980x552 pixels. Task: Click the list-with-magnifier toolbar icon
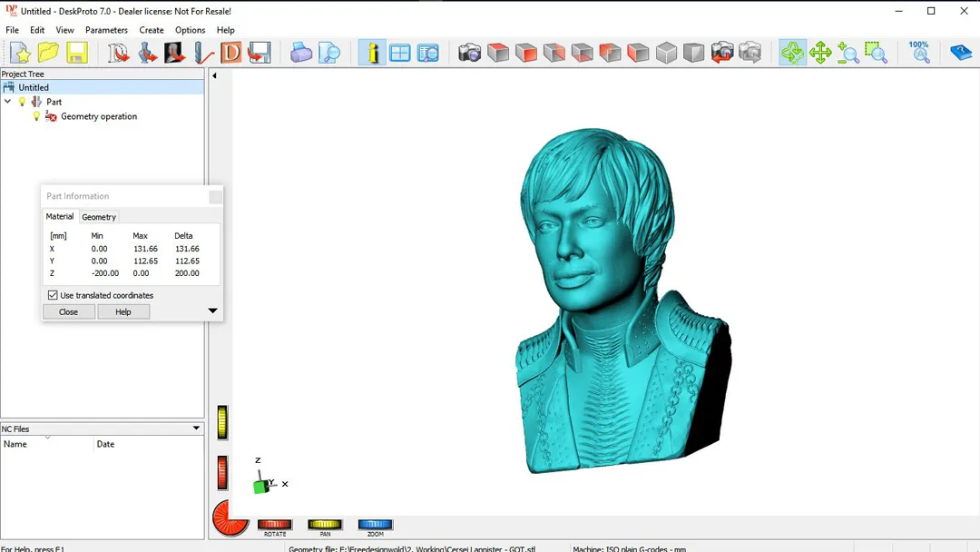tap(428, 53)
